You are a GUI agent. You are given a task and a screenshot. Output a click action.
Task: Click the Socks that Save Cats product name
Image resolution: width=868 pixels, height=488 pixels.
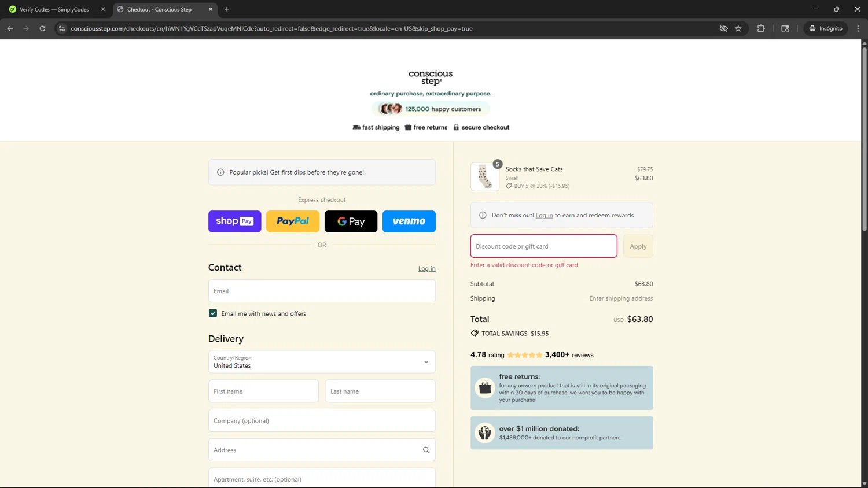[534, 169]
